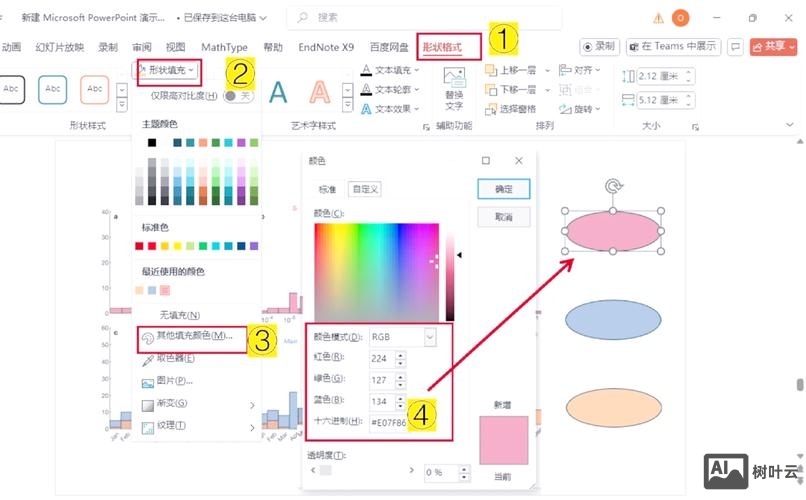The height and width of the screenshot is (500, 806).
Task: Click the 下移一层 icon
Action: point(491,89)
